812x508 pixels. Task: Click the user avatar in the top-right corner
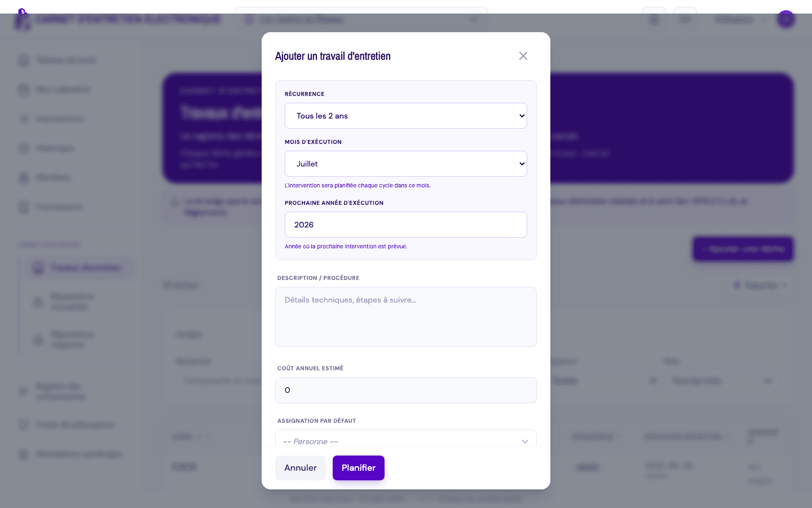(x=786, y=19)
